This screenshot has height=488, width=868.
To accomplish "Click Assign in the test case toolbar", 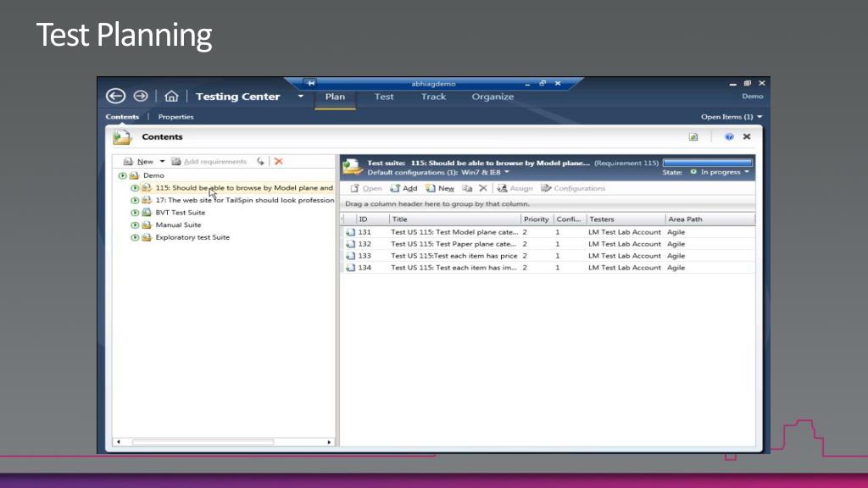I will click(515, 189).
